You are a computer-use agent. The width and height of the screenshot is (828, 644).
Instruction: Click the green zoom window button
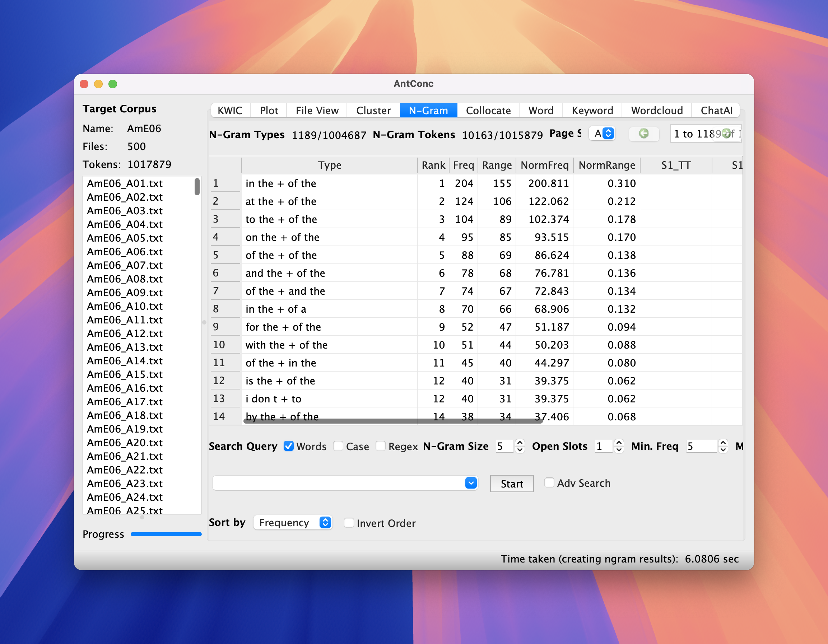click(x=113, y=84)
